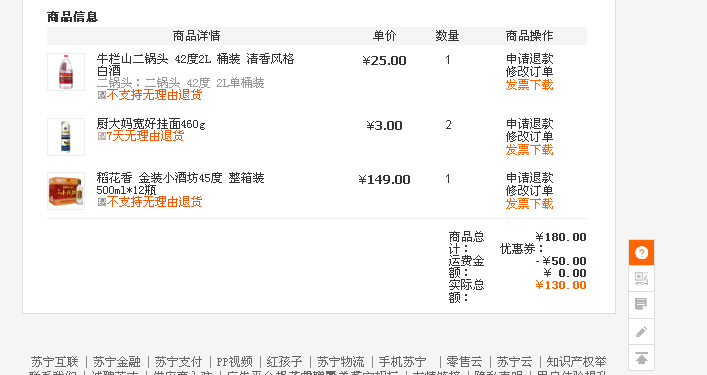Screen dimensions: 707x375
Task: Modify order (修改订单) for 厨大妈挂面
Action: [x=529, y=137]
